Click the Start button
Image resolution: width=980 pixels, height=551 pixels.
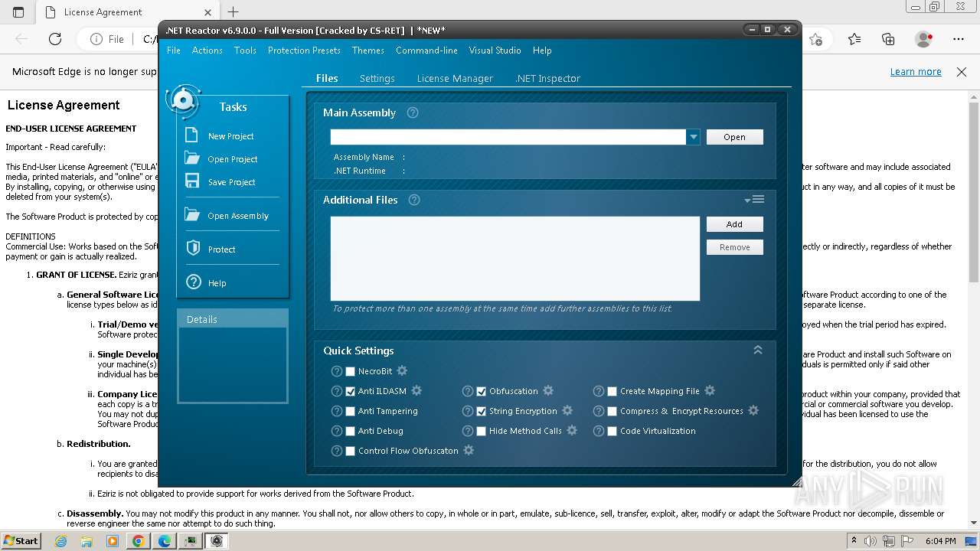click(21, 540)
